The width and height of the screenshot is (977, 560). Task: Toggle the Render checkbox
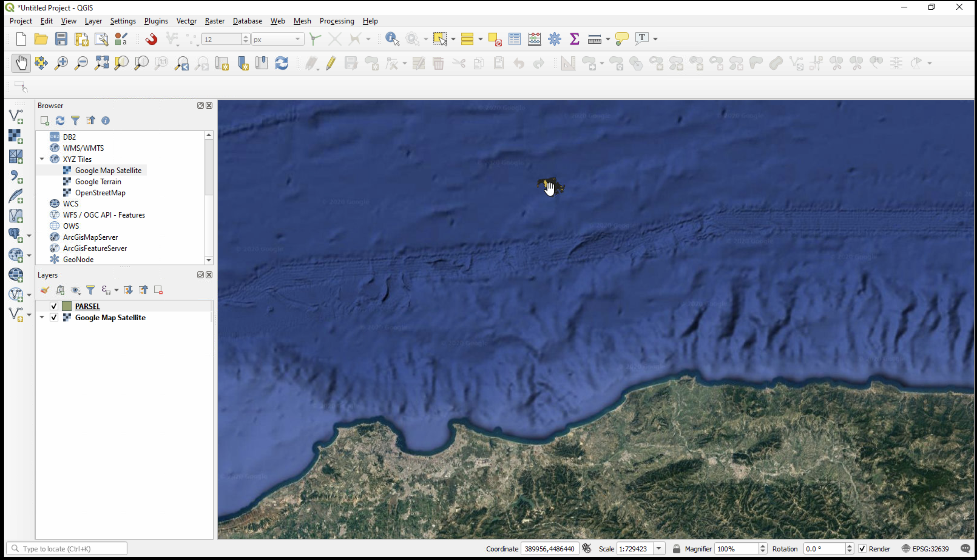[862, 548]
